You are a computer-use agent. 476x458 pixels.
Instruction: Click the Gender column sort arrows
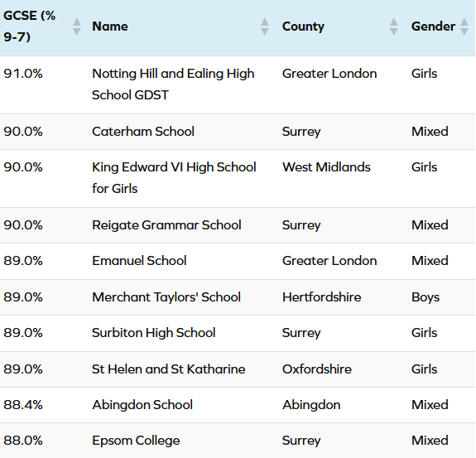tap(464, 27)
